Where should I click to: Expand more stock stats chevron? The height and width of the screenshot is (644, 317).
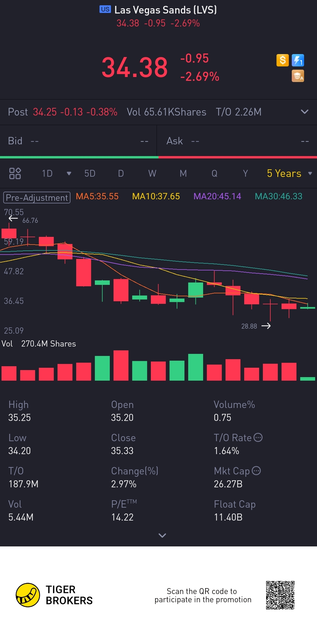coord(162,535)
